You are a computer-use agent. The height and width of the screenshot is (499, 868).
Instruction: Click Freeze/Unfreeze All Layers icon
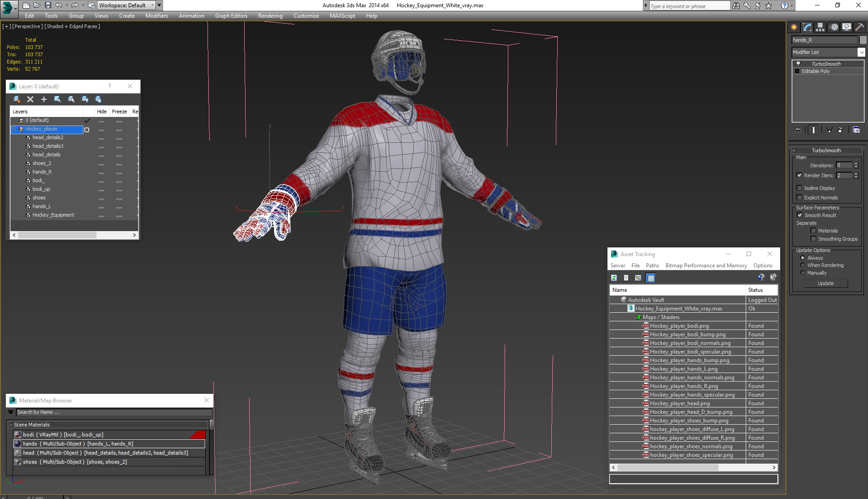(x=98, y=99)
